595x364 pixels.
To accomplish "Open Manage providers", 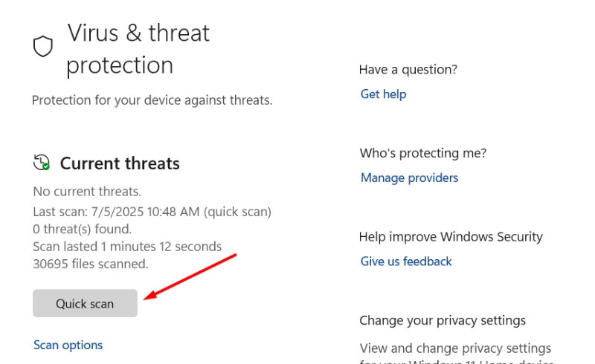I will click(410, 178).
